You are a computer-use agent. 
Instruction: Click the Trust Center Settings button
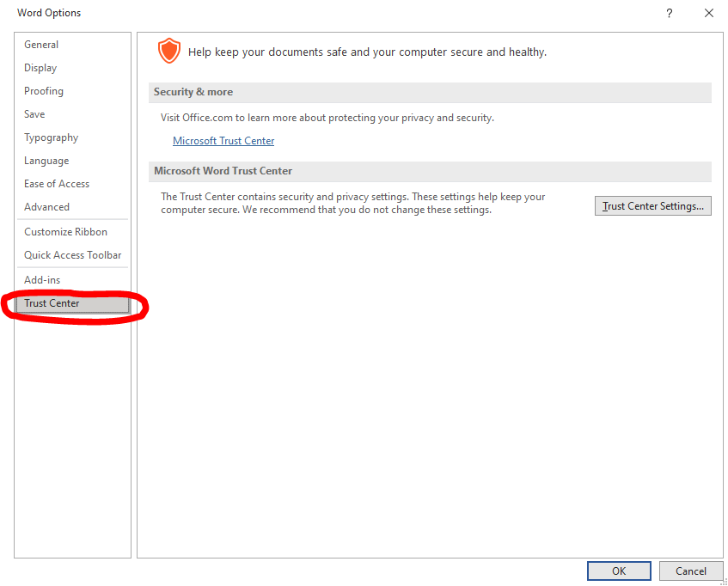(652, 205)
